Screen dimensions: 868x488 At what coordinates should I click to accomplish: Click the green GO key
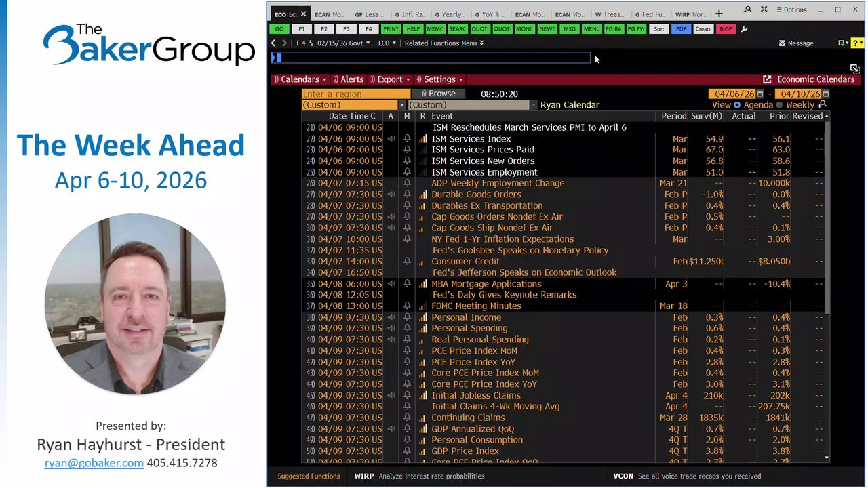point(279,29)
